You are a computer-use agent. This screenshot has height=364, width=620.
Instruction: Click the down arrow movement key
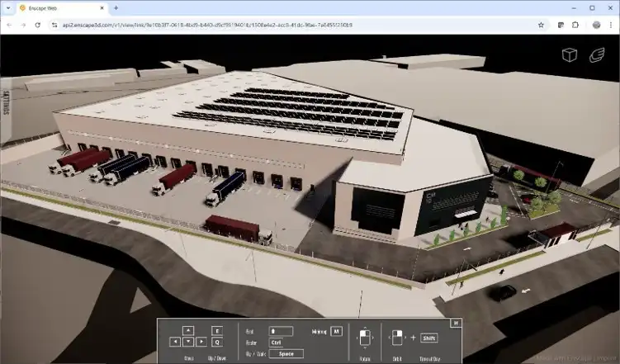188,342
